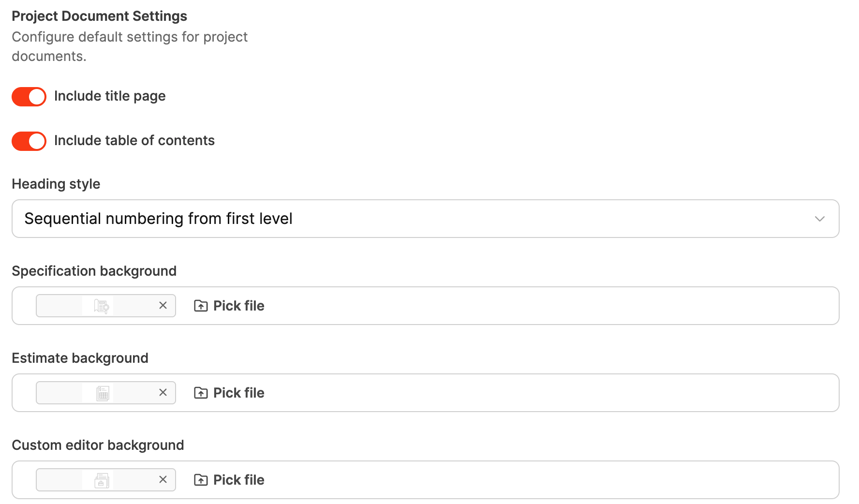Remove the Custom editor background file
Screen dimensions: 859x504
163,480
